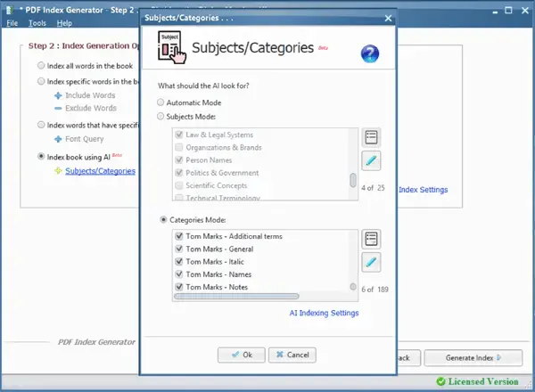Click the sparkle icon beside Subjects/Categories link
The image size is (535, 392).
pyautogui.click(x=58, y=171)
